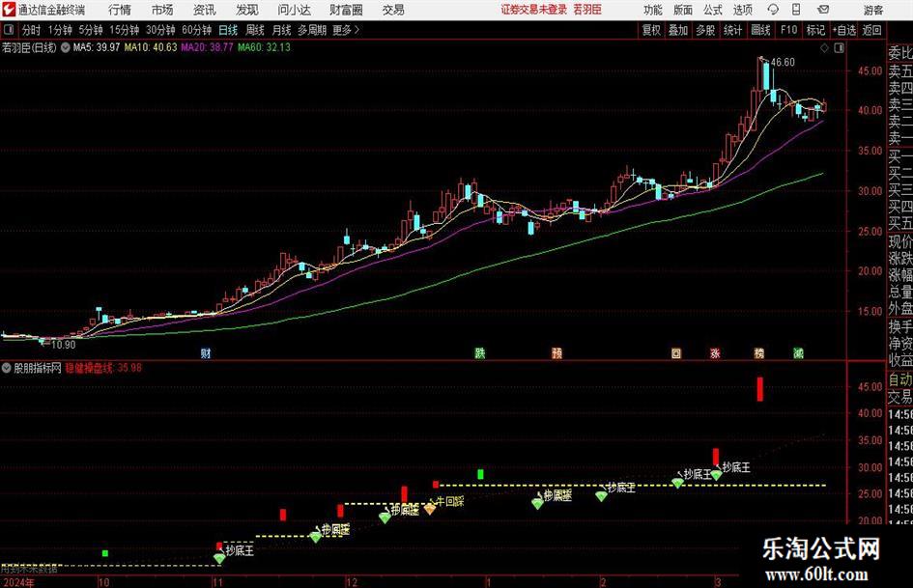Click the 叠加 overlay button
The height and width of the screenshot is (588, 913).
[678, 30]
